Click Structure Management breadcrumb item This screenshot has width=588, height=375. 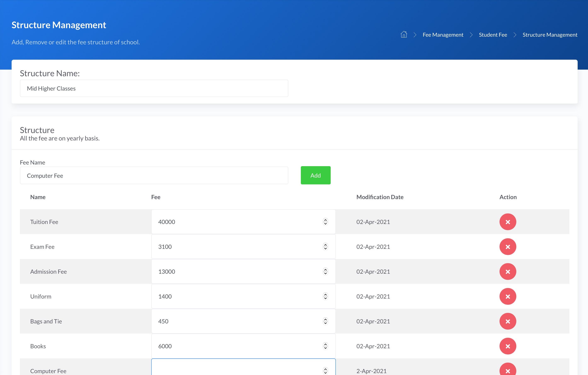click(x=550, y=35)
